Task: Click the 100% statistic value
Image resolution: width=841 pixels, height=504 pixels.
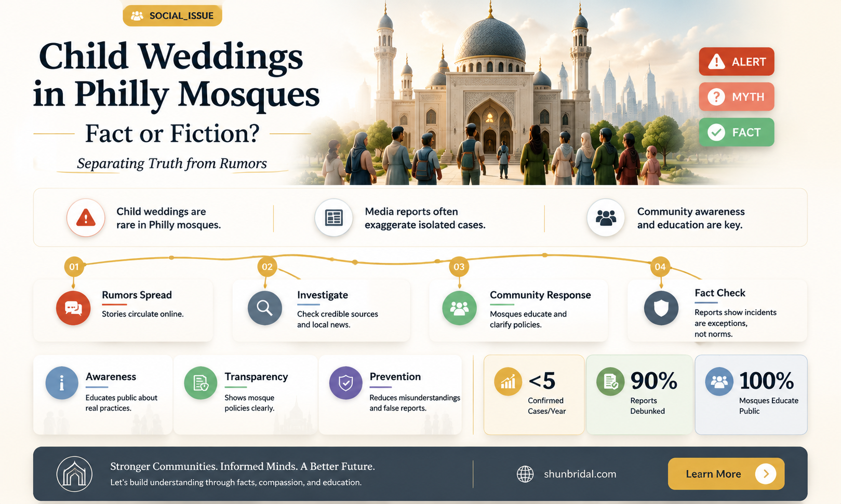Action: 767,381
